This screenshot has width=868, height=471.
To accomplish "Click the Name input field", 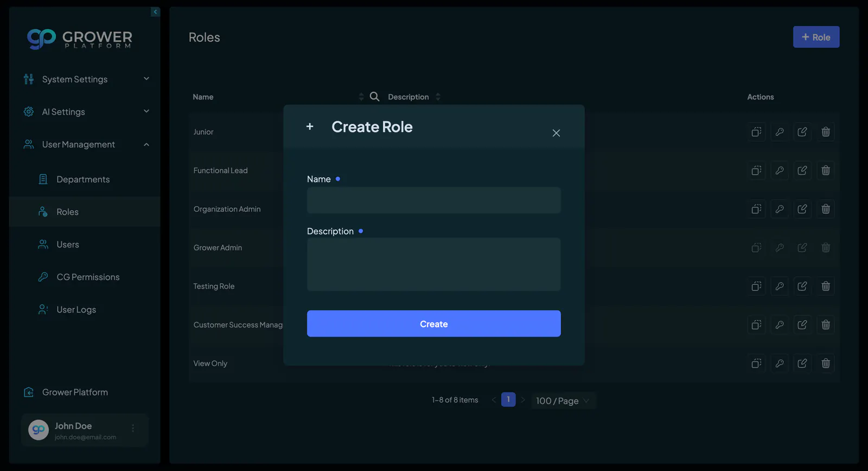I will pyautogui.click(x=434, y=200).
